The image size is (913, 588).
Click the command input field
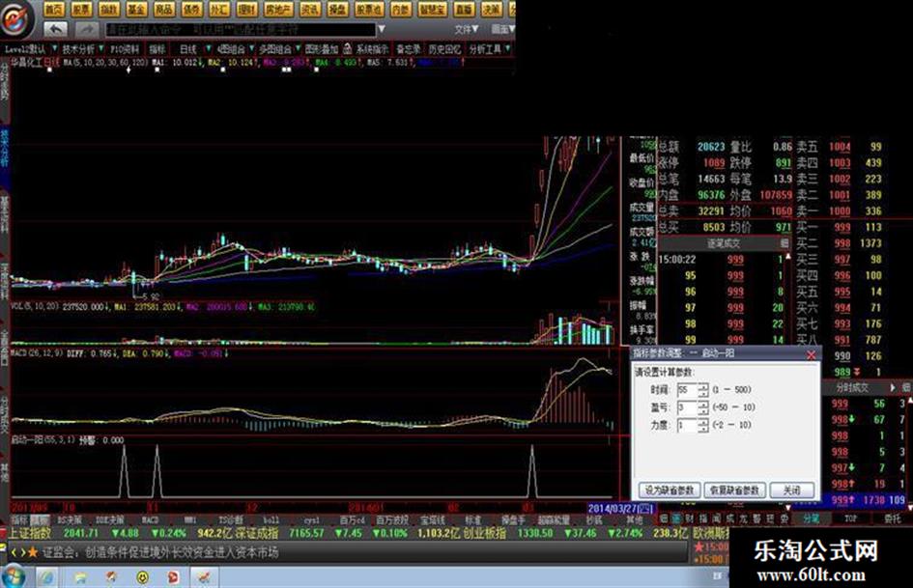coord(240,29)
